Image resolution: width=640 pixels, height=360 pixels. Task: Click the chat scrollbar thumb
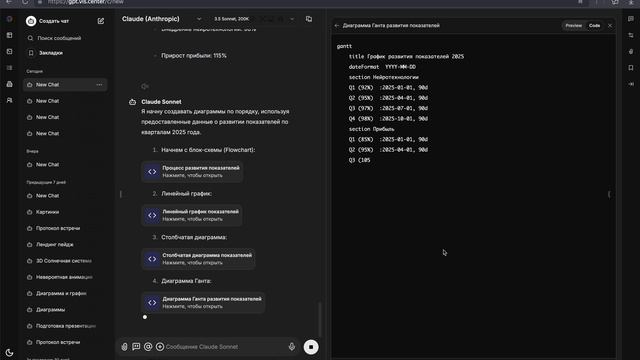point(320,319)
